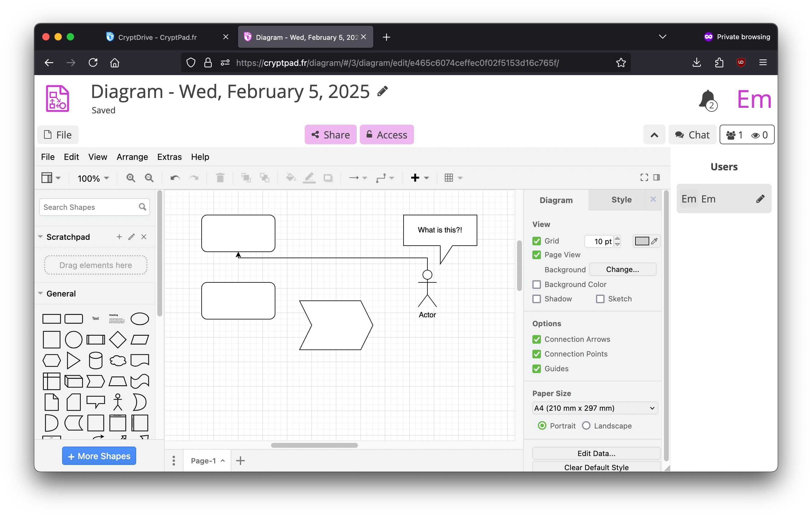Click the Change... background button
Viewport: 812px width, 517px height.
[x=623, y=269]
